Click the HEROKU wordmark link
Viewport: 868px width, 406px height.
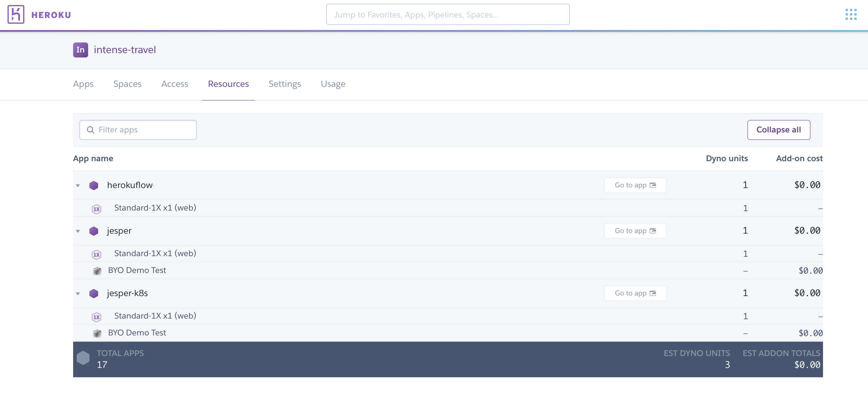[x=51, y=15]
